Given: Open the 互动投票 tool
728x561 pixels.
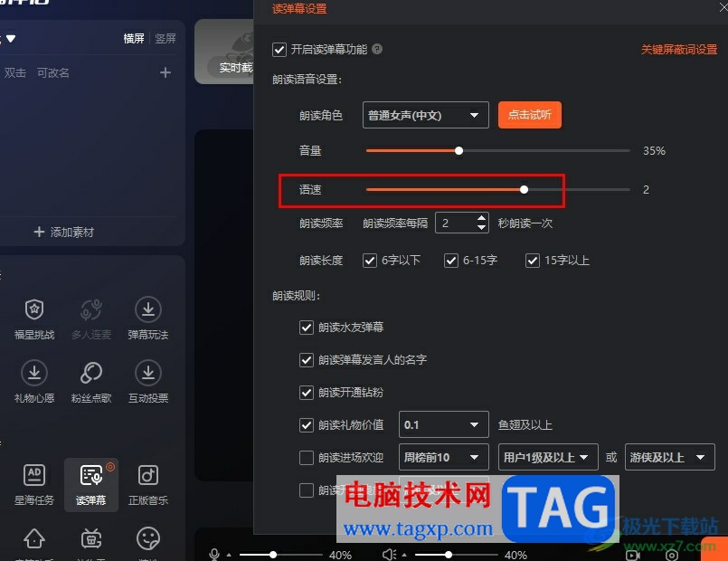Looking at the screenshot, I should click(x=148, y=382).
